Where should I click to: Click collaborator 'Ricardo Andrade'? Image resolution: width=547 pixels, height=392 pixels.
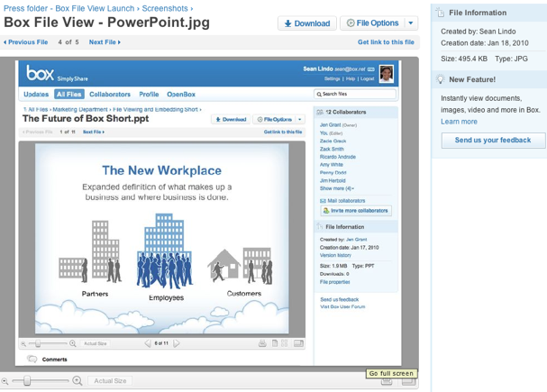(x=338, y=157)
